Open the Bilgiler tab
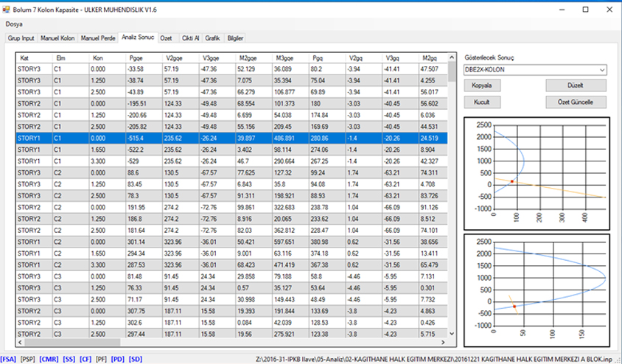622x364 pixels. pyautogui.click(x=235, y=38)
